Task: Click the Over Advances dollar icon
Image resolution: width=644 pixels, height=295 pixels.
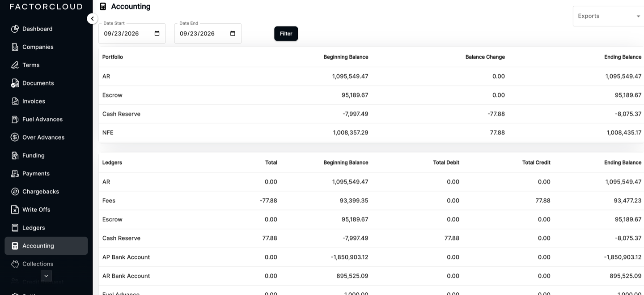Action: (15, 137)
